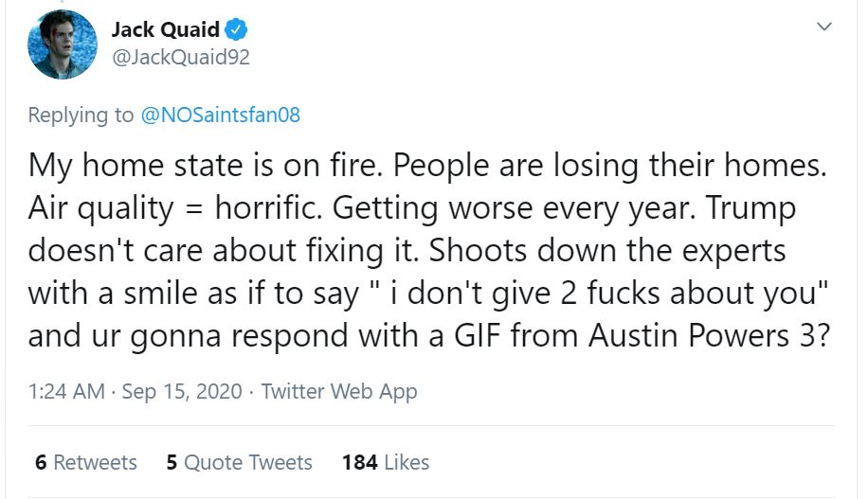
Task: Click the 1:24 AM timestamp
Action: (66, 391)
